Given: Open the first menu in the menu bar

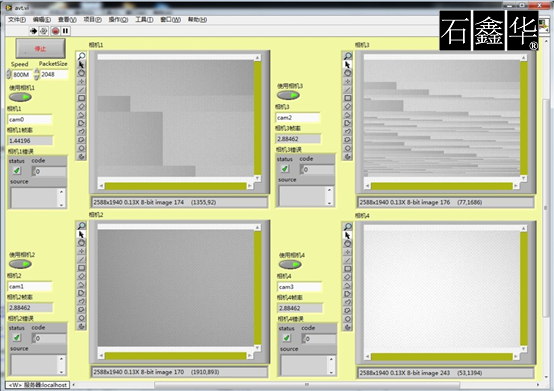Looking at the screenshot, I should [17, 20].
